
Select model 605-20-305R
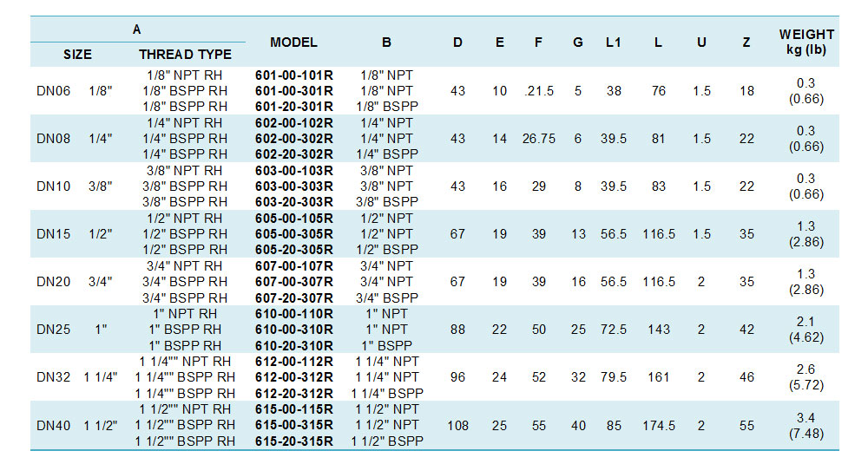tap(294, 250)
